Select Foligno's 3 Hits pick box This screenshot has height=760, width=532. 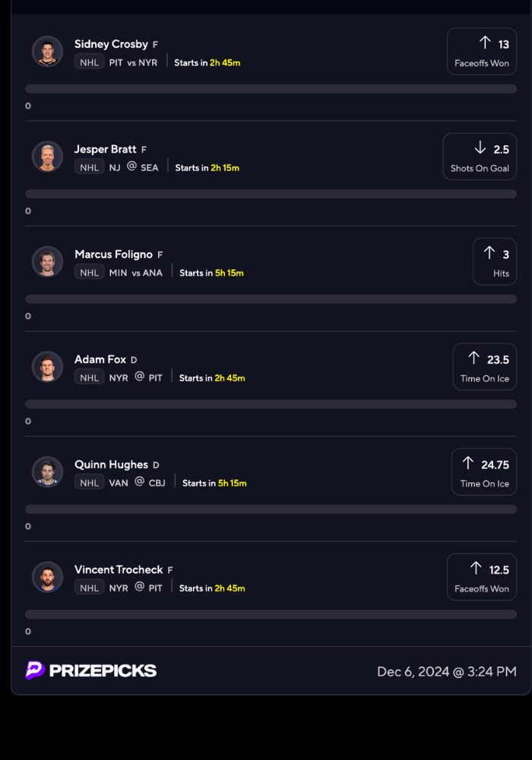coord(494,262)
